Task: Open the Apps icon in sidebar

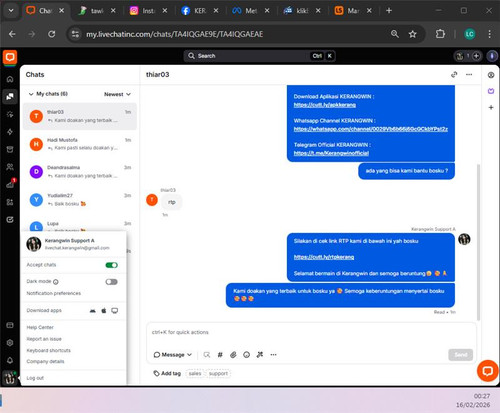Action: [x=10, y=202]
